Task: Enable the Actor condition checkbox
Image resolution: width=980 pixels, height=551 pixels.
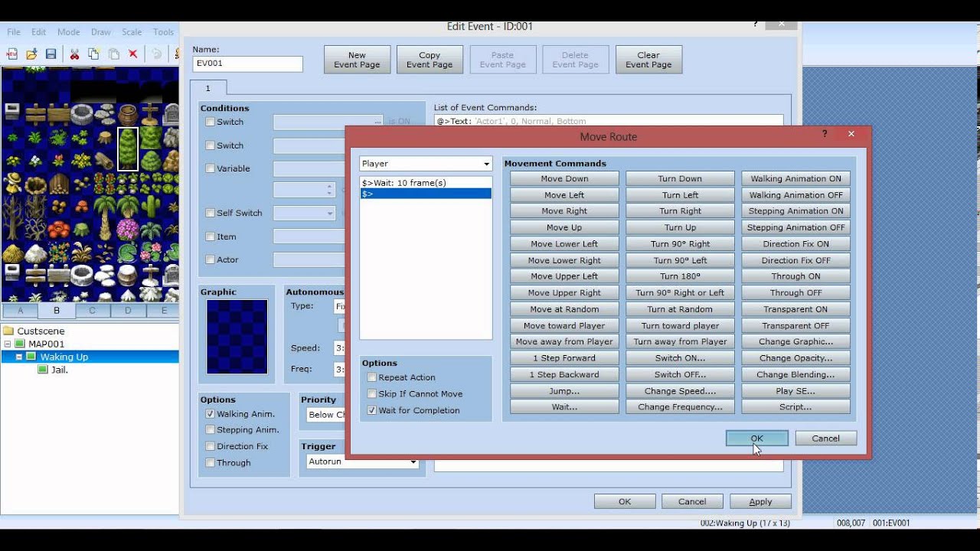Action: click(211, 259)
